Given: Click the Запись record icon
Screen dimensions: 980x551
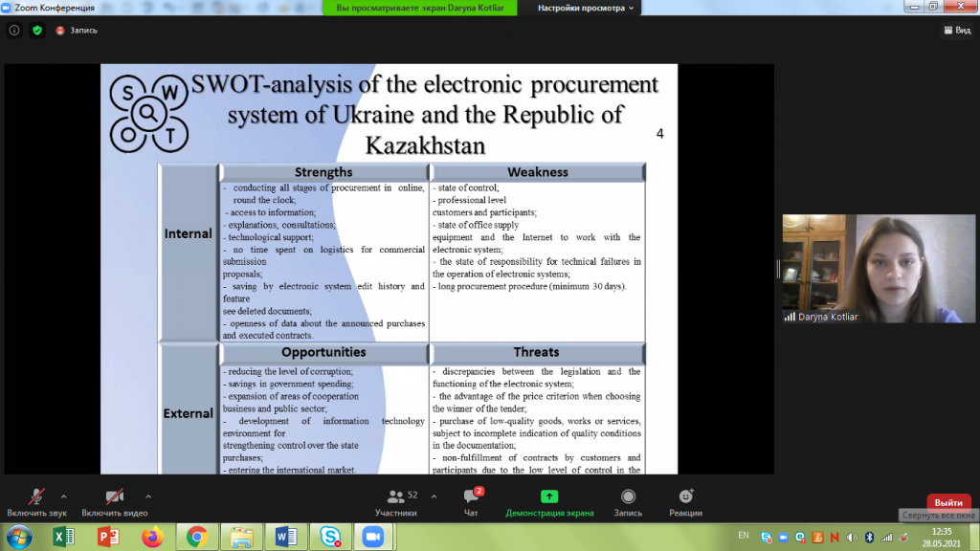Looking at the screenshot, I should tap(628, 502).
